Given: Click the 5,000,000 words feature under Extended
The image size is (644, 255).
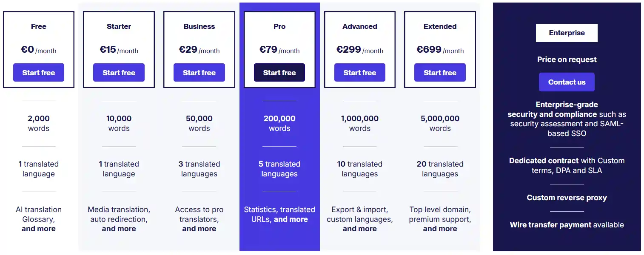Looking at the screenshot, I should (440, 123).
